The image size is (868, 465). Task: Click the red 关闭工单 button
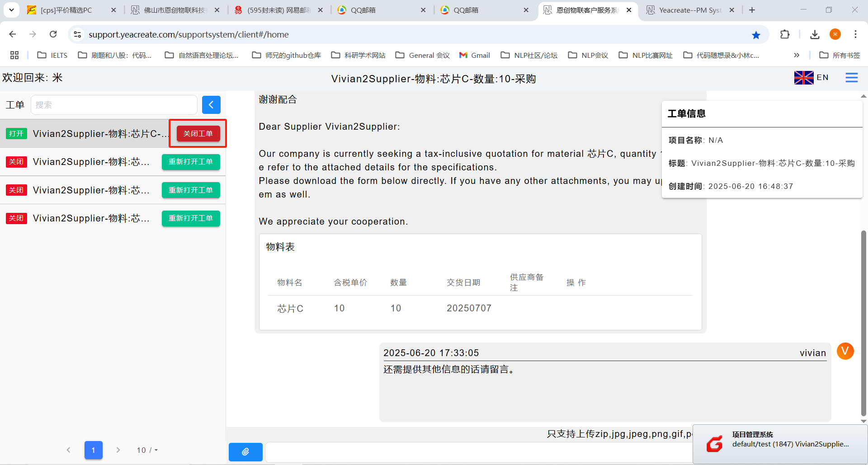coord(198,134)
